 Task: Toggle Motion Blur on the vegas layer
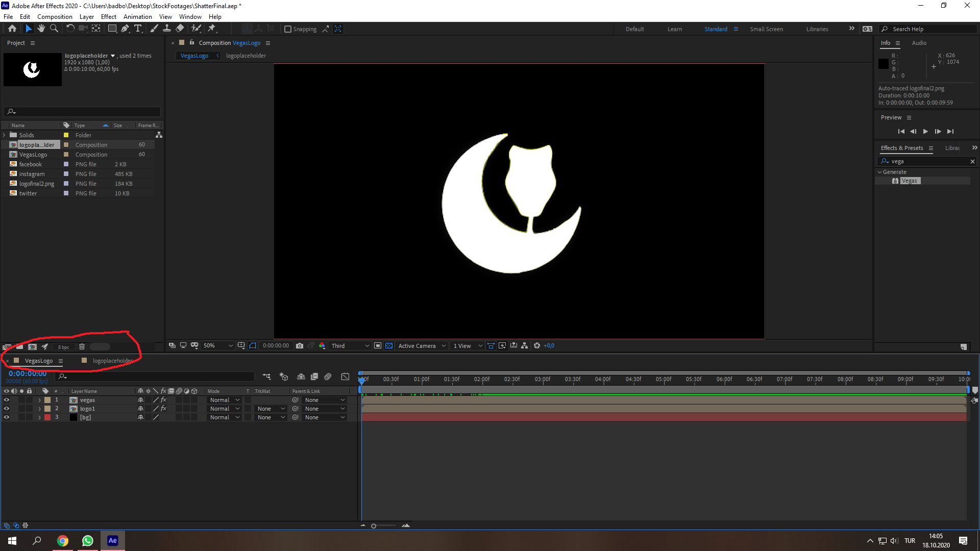point(179,400)
